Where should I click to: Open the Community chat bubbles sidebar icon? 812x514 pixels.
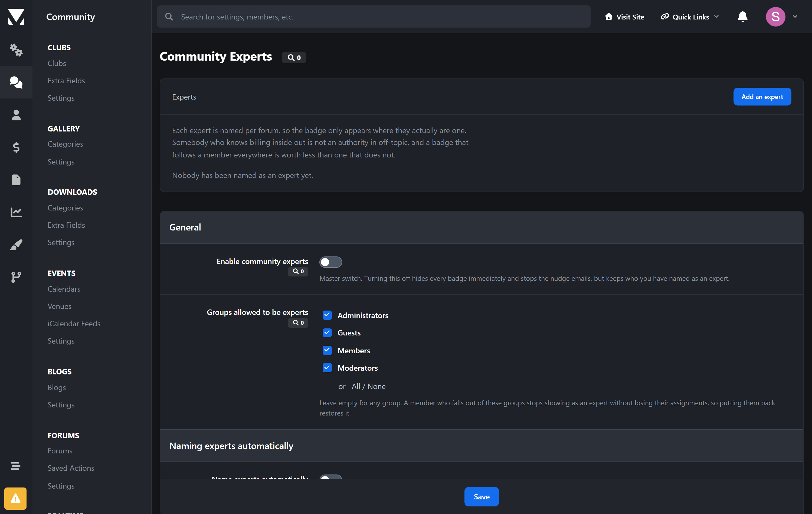[x=16, y=82]
